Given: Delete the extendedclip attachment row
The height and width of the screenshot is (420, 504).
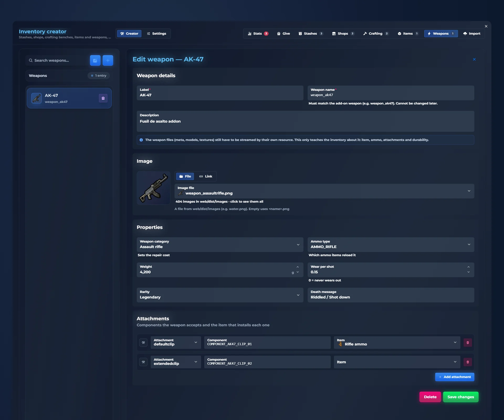Looking at the screenshot, I should tap(468, 362).
